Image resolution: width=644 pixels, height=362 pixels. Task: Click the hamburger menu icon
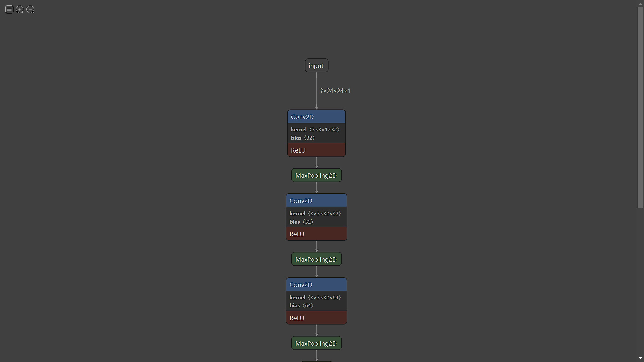pos(9,9)
